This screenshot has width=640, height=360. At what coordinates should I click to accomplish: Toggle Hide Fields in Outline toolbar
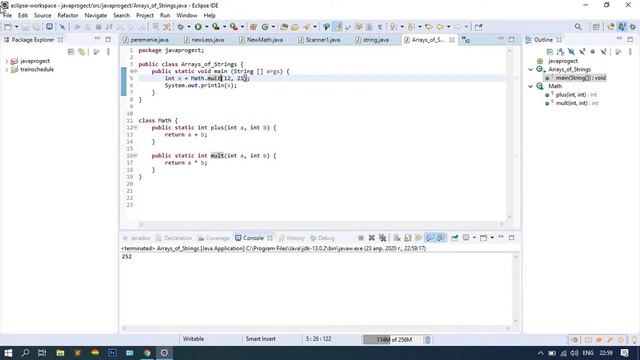point(571,52)
